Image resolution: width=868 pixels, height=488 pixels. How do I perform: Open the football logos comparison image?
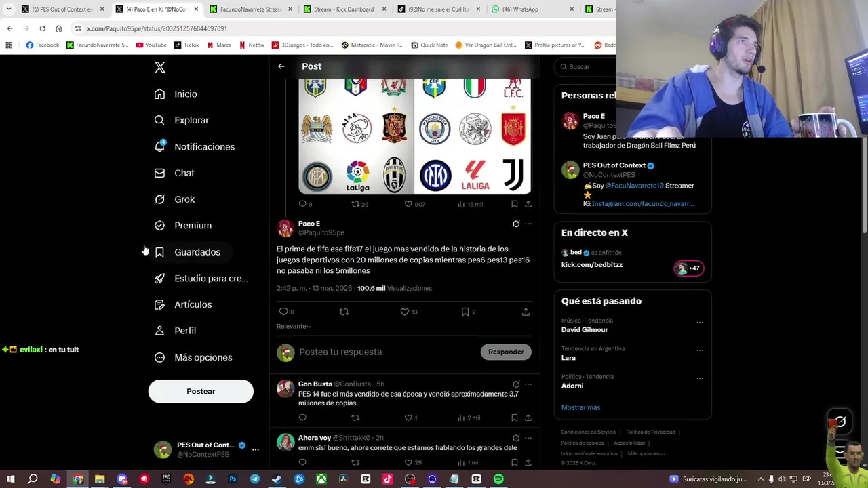(x=415, y=136)
